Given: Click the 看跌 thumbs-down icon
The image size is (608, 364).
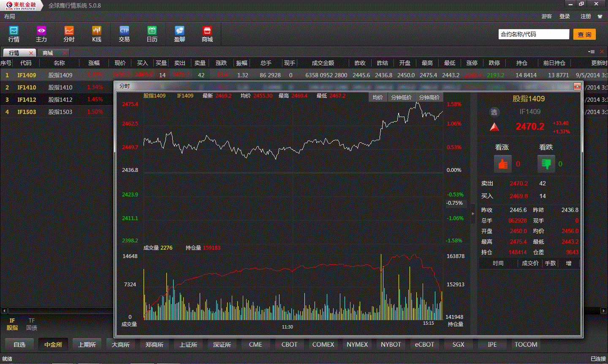Looking at the screenshot, I should coord(546,164).
